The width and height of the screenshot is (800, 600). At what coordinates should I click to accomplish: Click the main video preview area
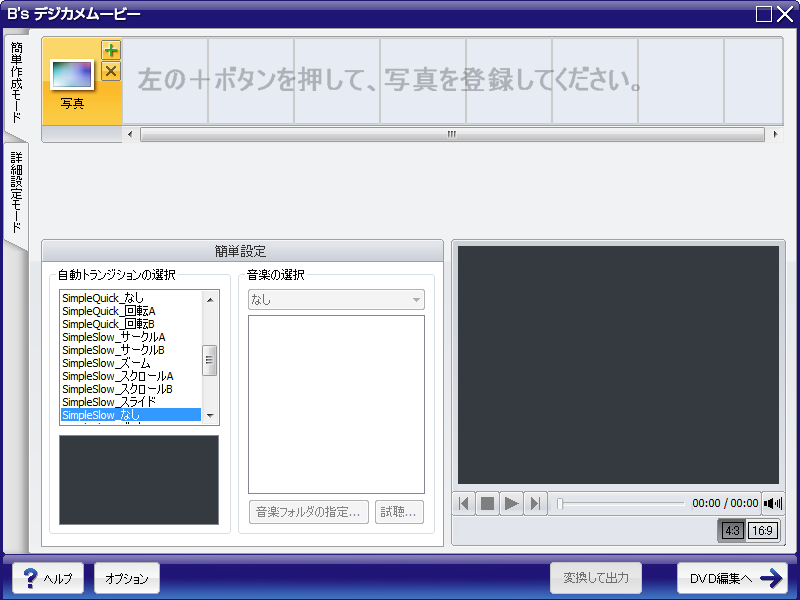[618, 365]
